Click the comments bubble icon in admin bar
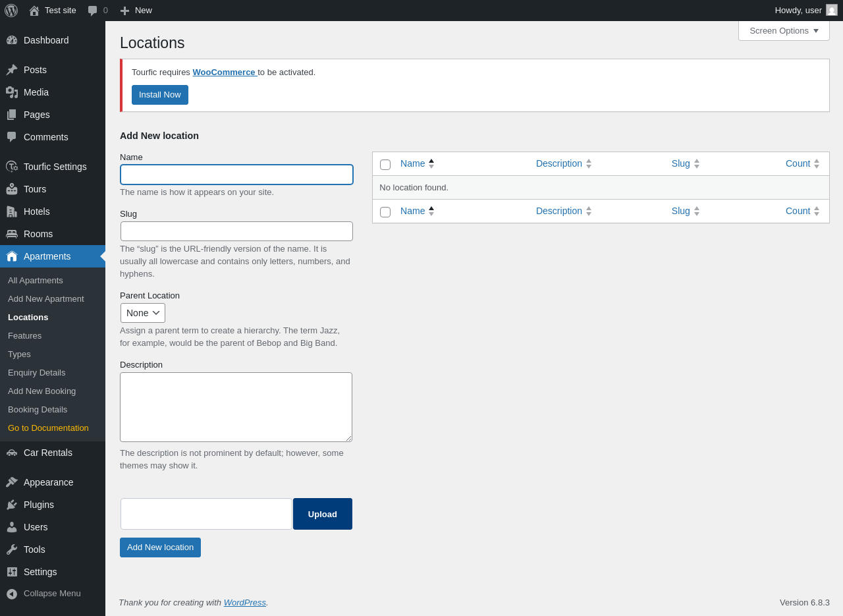 pyautogui.click(x=93, y=11)
